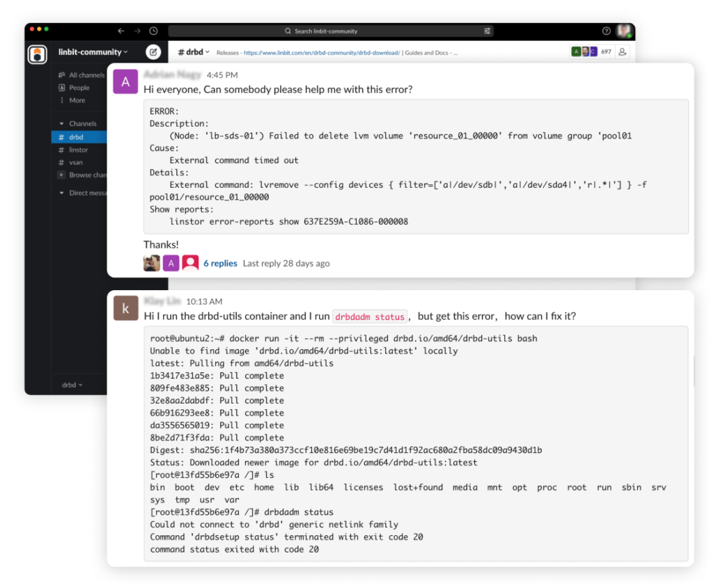Open search filter options icon

pyautogui.click(x=487, y=31)
